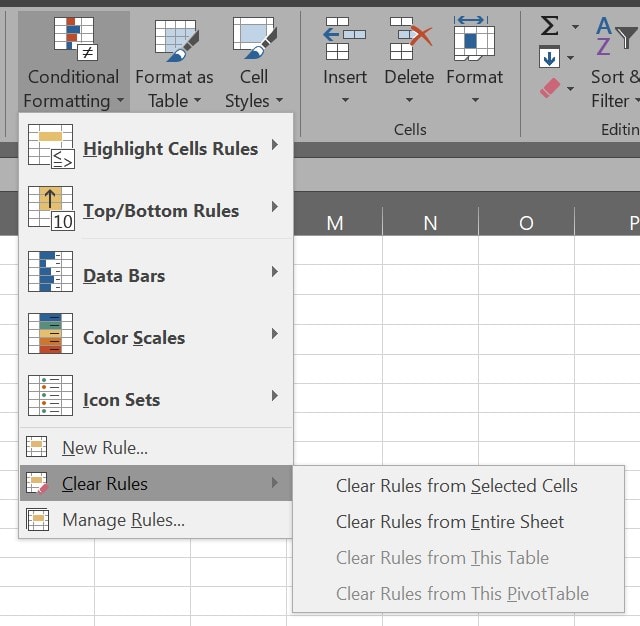Click the Delete cells icon
Image resolution: width=640 pixels, height=626 pixels.
click(409, 38)
